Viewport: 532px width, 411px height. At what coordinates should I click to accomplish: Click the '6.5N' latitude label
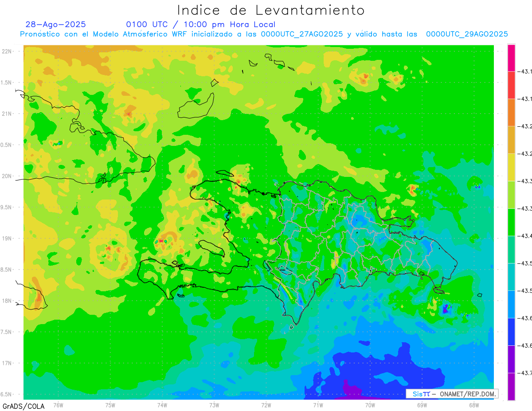[x=7, y=394]
